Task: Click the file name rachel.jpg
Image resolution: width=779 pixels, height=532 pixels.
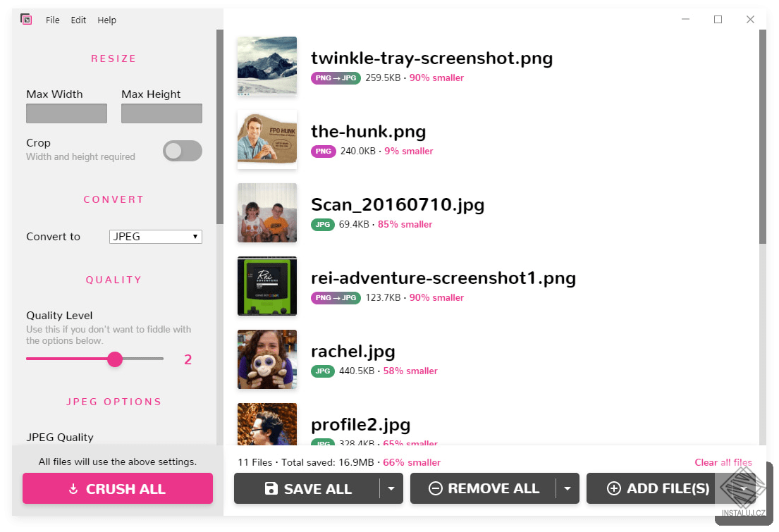Action: tap(353, 351)
